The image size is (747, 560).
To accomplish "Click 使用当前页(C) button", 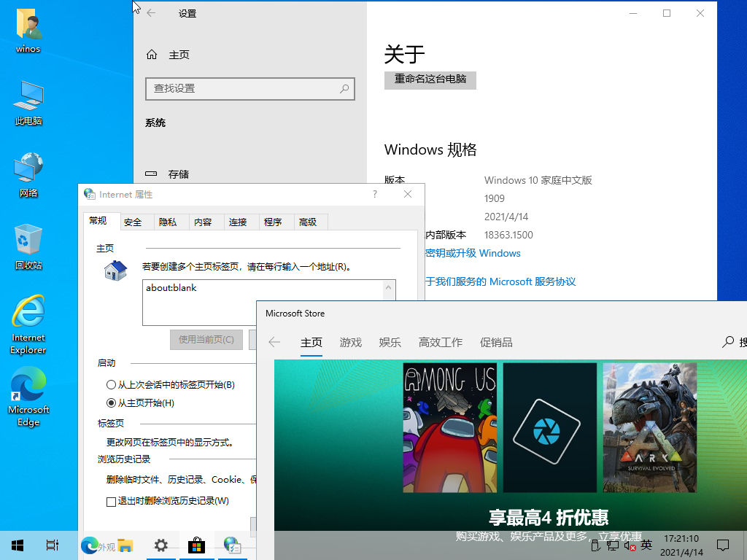I will tap(206, 340).
